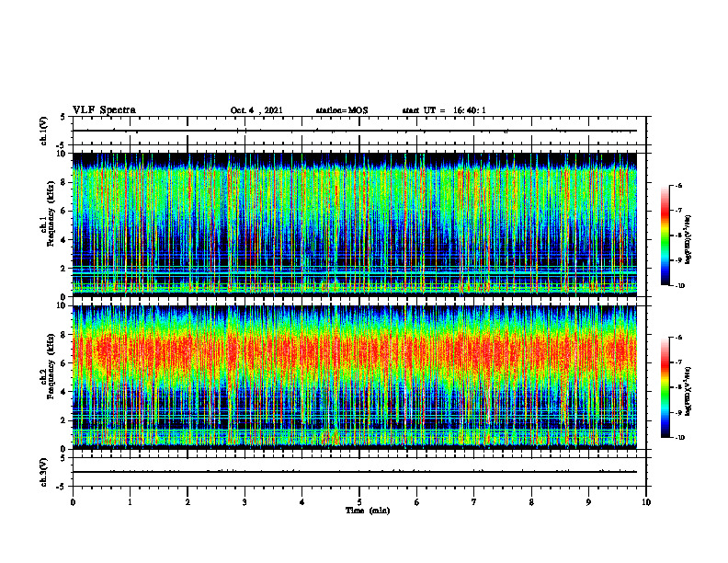Click the "3" tick on time axis
Image resolution: width=728 pixels, height=563 pixels.
pos(245,502)
